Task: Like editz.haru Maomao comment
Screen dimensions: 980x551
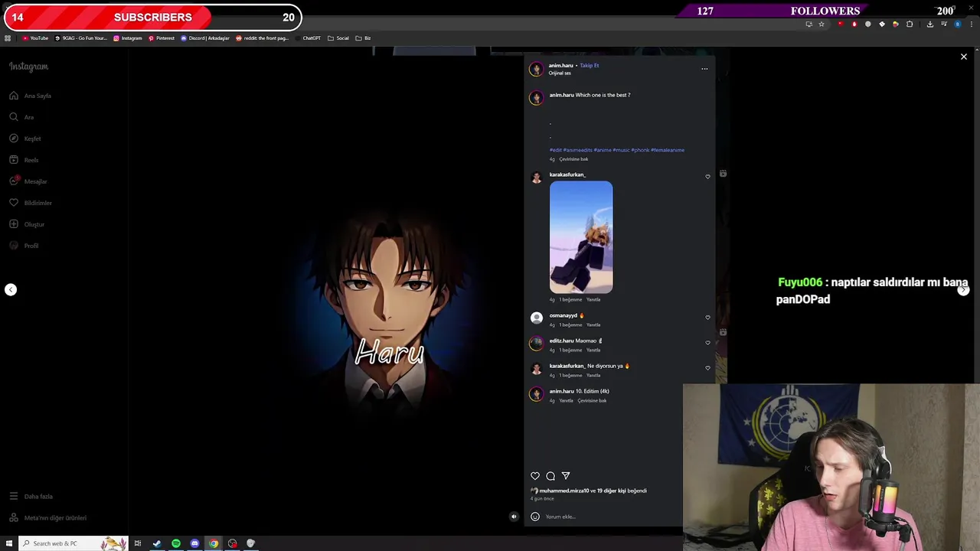Action: pos(707,343)
